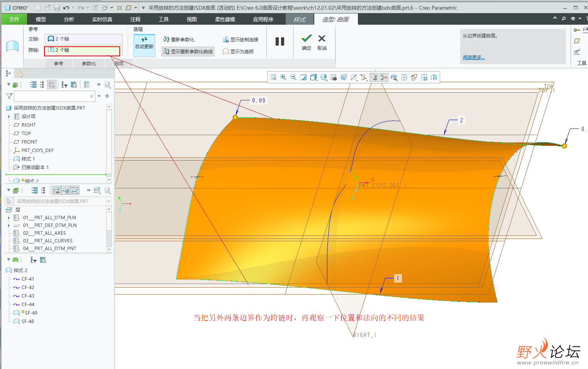
Task: Click the View Manager camera icon
Action: [334, 77]
